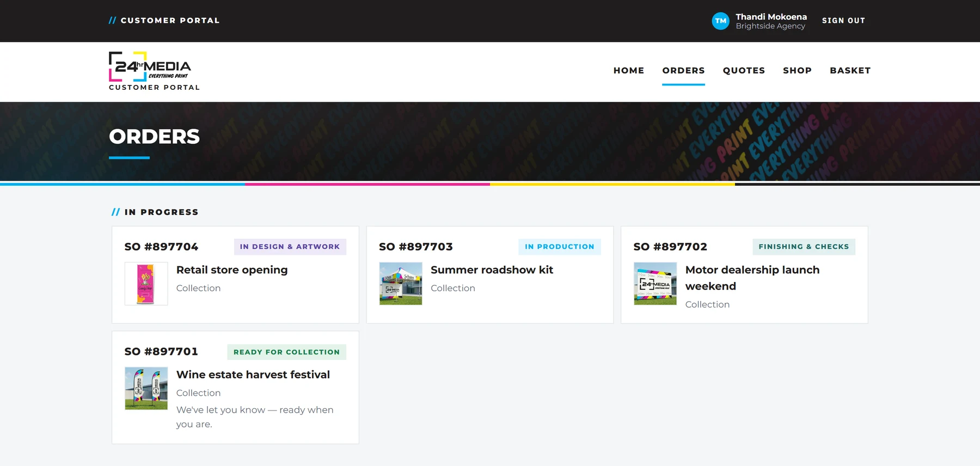Viewport: 980px width, 466px height.
Task: Open the Summer roadshow kit title
Action: tap(492, 270)
